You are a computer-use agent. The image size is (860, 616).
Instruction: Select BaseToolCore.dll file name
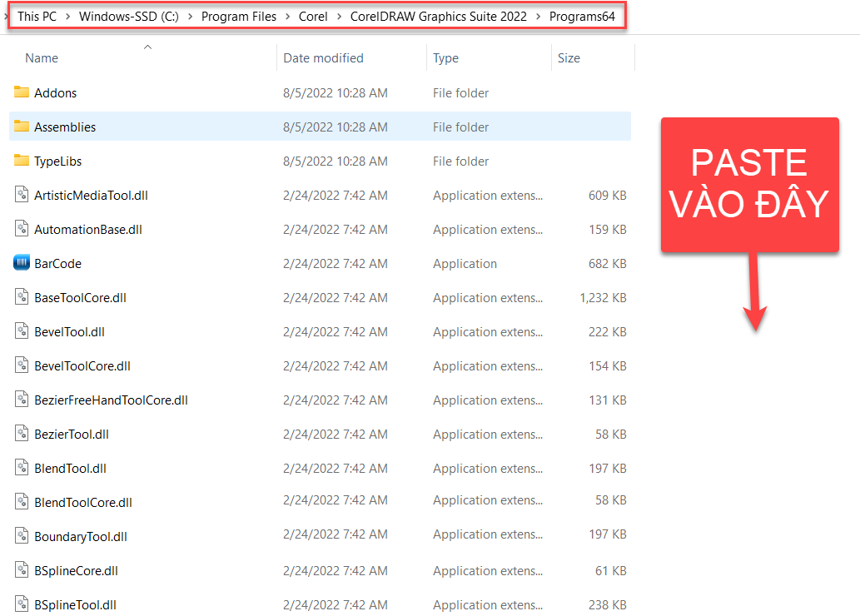point(80,297)
